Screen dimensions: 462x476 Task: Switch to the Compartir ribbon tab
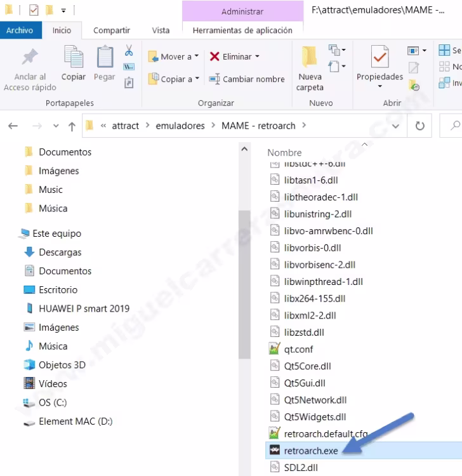click(x=112, y=30)
